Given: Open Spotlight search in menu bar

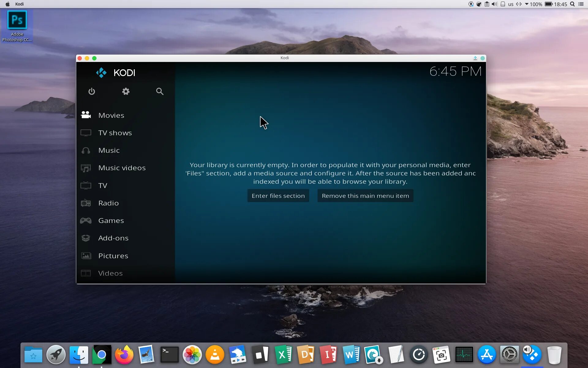Looking at the screenshot, I should point(572,4).
